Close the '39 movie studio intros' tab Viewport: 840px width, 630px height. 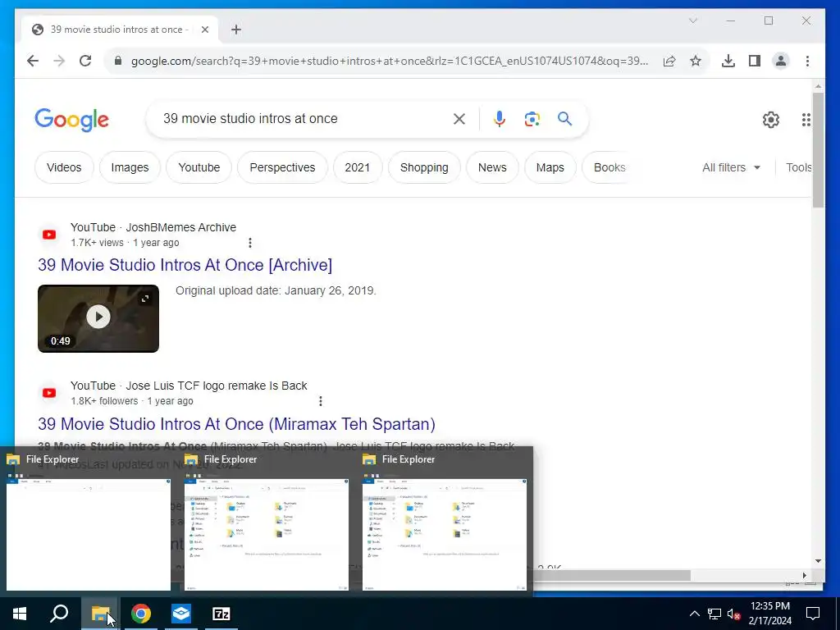point(204,30)
